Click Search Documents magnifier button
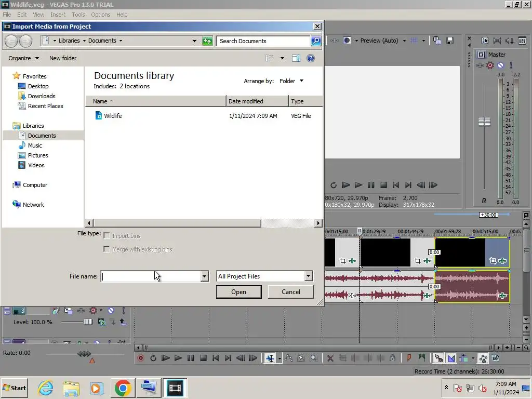The height and width of the screenshot is (399, 532). click(315, 41)
